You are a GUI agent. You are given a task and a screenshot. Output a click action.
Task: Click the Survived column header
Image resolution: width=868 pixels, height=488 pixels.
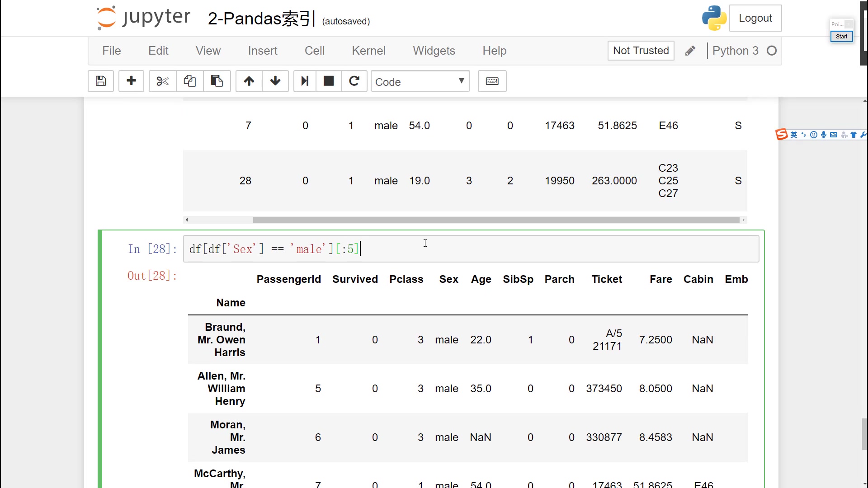click(x=355, y=279)
